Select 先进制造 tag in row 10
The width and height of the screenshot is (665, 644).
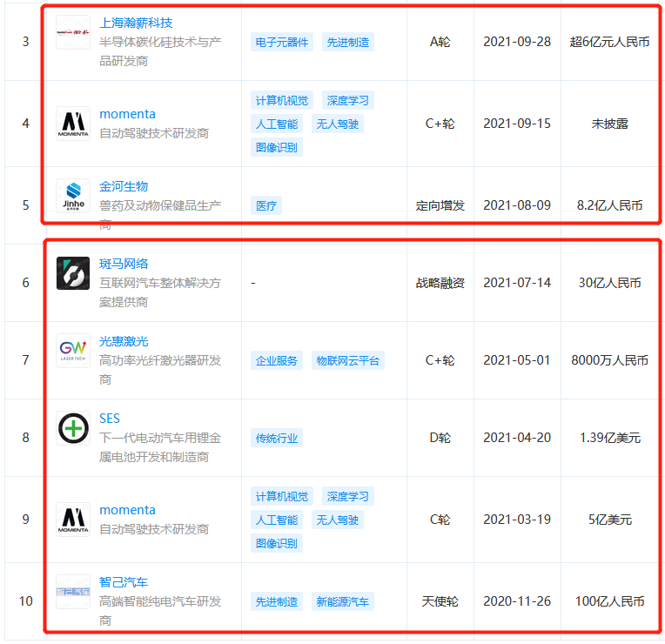[x=277, y=601]
